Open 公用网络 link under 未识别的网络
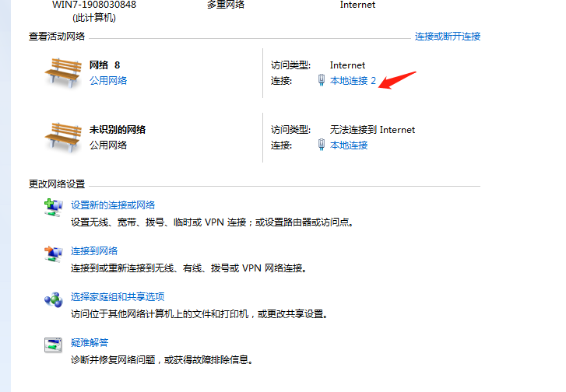Image resolution: width=566 pixels, height=392 pixels. pyautogui.click(x=108, y=145)
